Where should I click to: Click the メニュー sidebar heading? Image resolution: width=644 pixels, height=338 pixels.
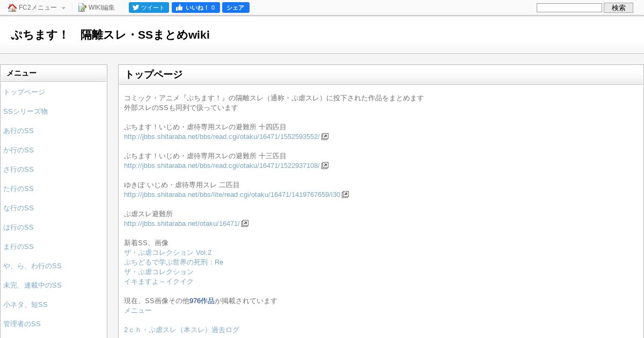[21, 73]
